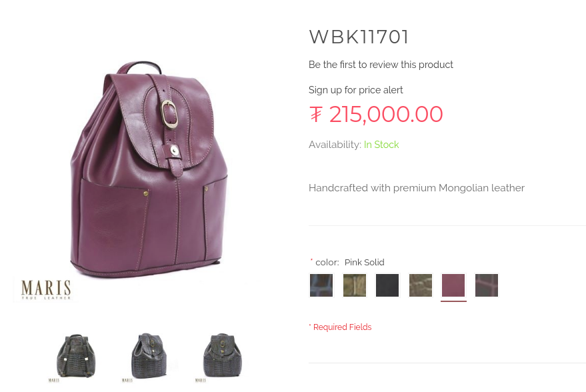Screen dimensions: 586x392
Task: Select the dark brown crocodile swatch
Action: 487,285
